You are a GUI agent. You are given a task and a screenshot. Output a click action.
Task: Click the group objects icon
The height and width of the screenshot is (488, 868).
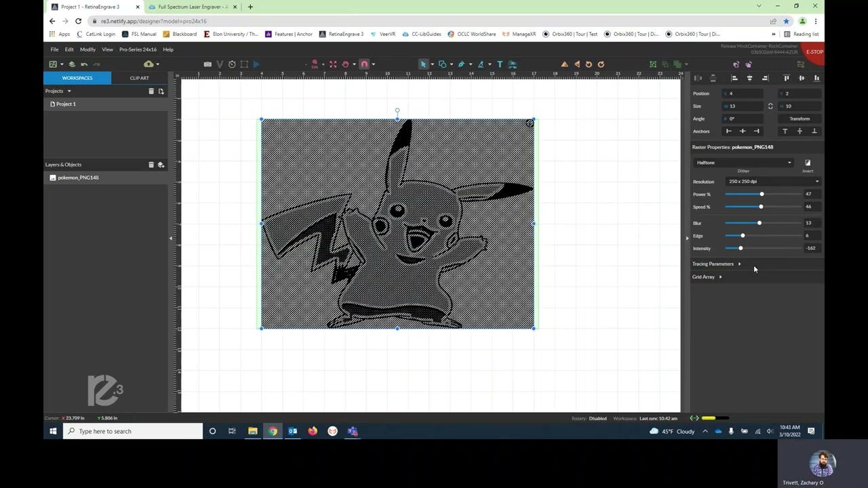tap(653, 64)
